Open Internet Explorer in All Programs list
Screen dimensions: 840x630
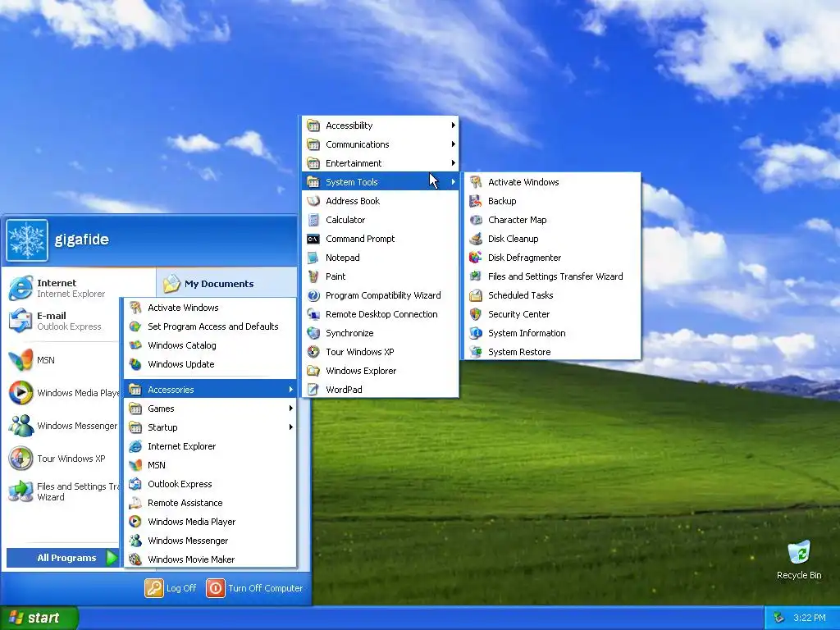(210, 446)
